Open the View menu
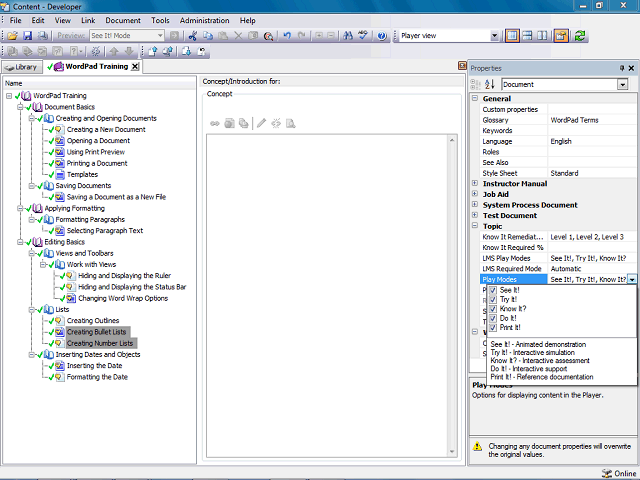 coord(62,20)
